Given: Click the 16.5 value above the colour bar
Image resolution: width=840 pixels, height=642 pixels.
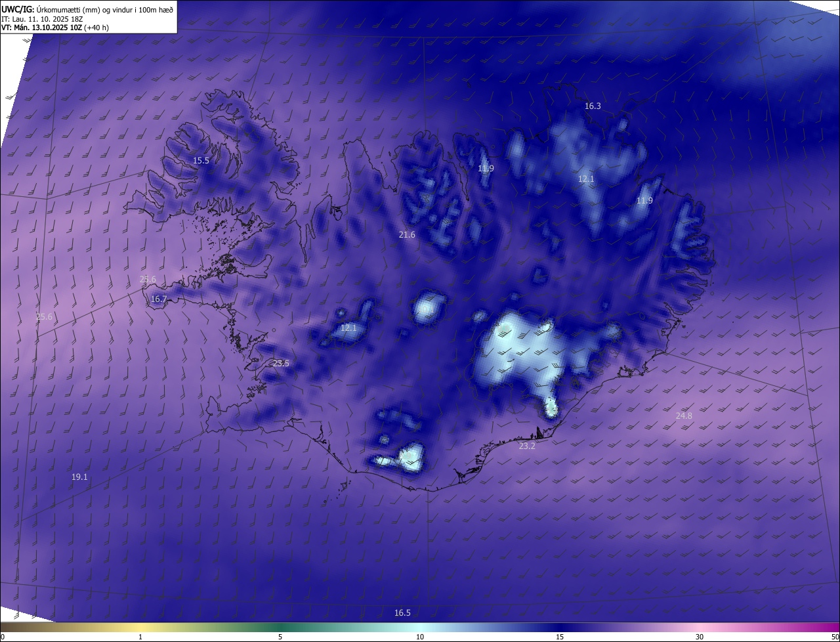Looking at the screenshot, I should [x=402, y=613].
